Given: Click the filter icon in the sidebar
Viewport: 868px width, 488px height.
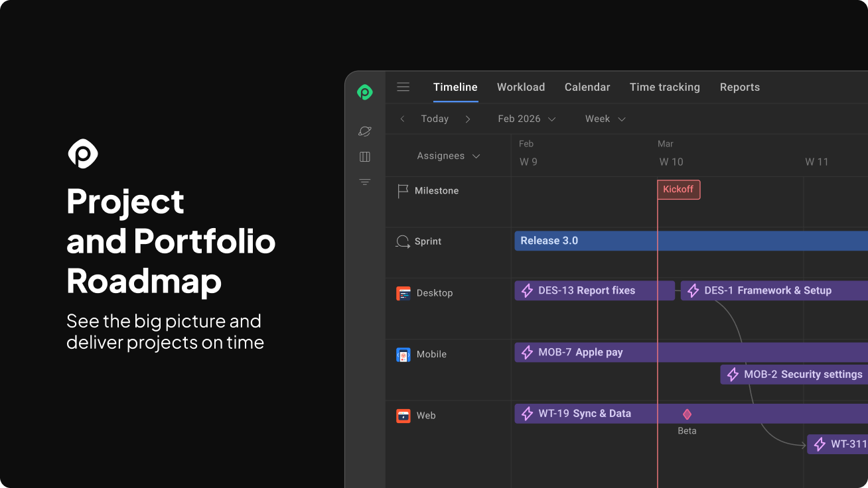Looking at the screenshot, I should coord(364,182).
